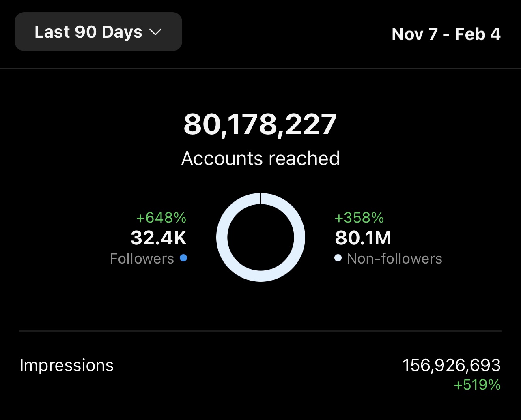Select the 80.1M non-followers count
The width and height of the screenshot is (521, 420).
tap(363, 238)
